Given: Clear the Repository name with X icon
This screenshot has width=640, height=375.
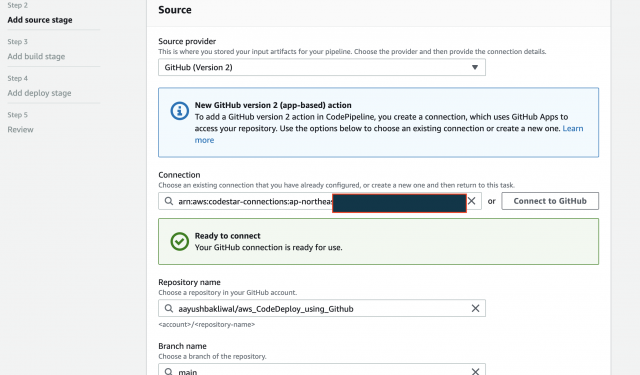Looking at the screenshot, I should (x=475, y=308).
